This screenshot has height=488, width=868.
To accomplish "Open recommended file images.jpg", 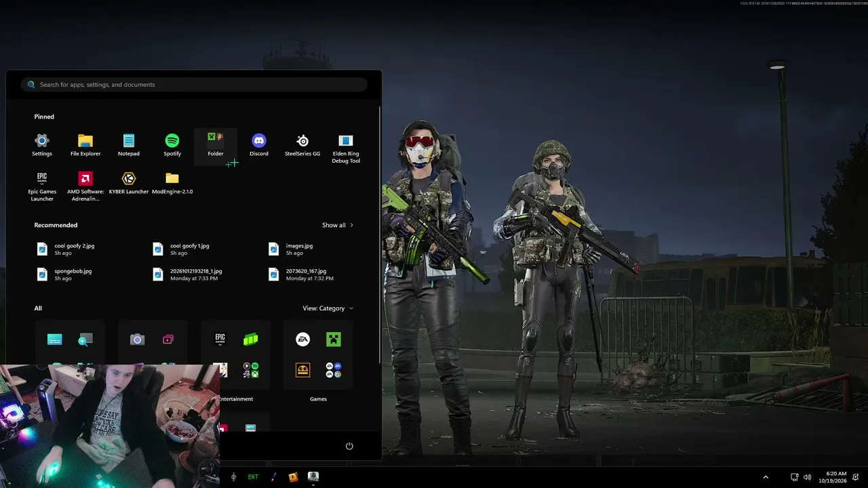I will pyautogui.click(x=291, y=249).
